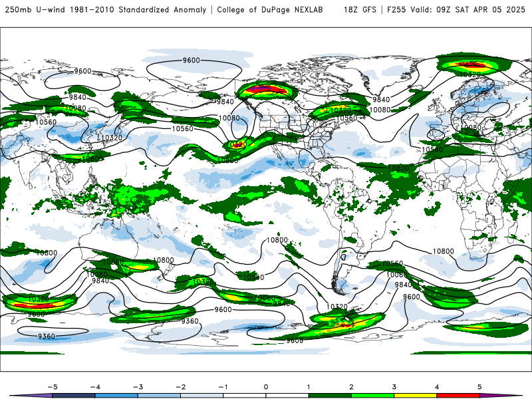
Task: Click the light blue segment between -3 and -2
Action: [159, 396]
